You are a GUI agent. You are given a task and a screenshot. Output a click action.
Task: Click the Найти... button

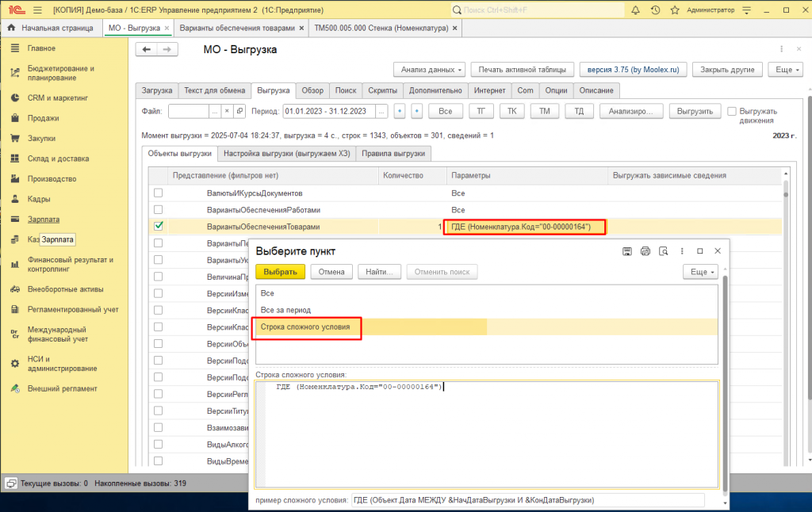380,272
